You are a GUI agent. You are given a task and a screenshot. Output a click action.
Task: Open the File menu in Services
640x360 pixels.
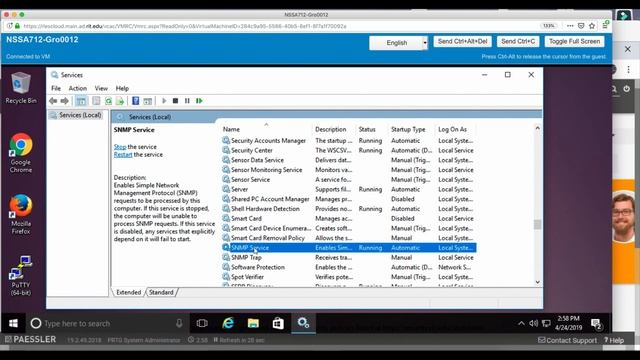point(56,88)
